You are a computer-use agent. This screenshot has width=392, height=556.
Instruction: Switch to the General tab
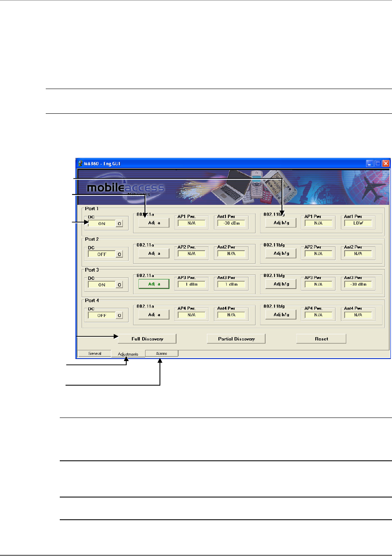(94, 354)
